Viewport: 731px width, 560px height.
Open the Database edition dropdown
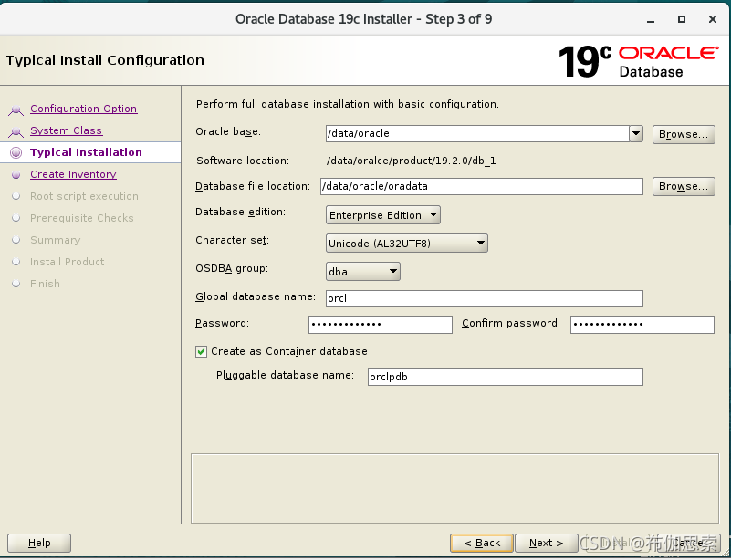pyautogui.click(x=382, y=215)
